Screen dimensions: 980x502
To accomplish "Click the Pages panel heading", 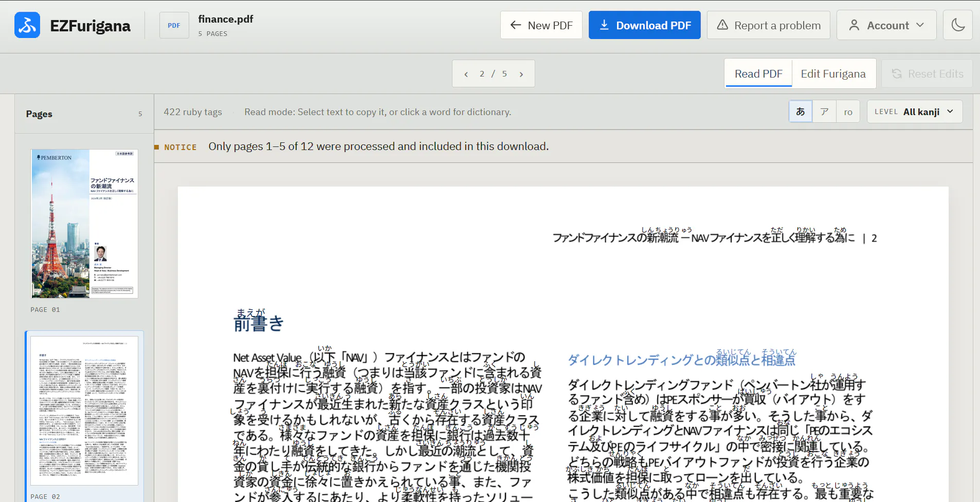I will (x=39, y=114).
